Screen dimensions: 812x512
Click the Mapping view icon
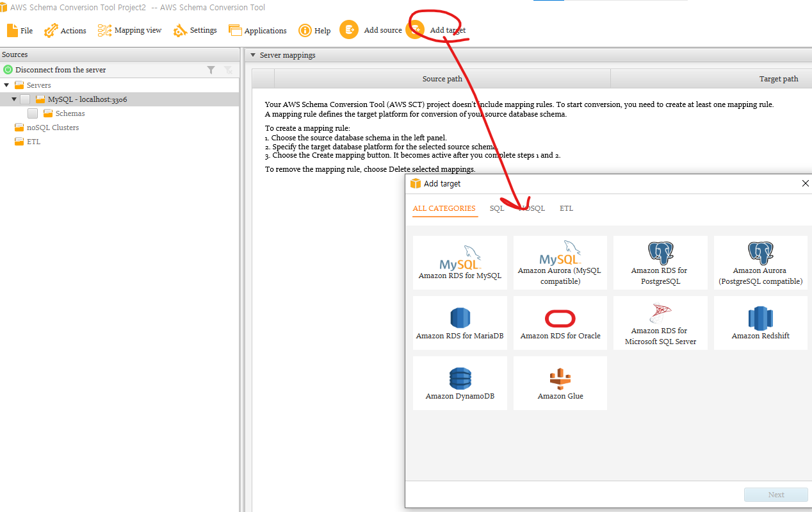tap(104, 30)
